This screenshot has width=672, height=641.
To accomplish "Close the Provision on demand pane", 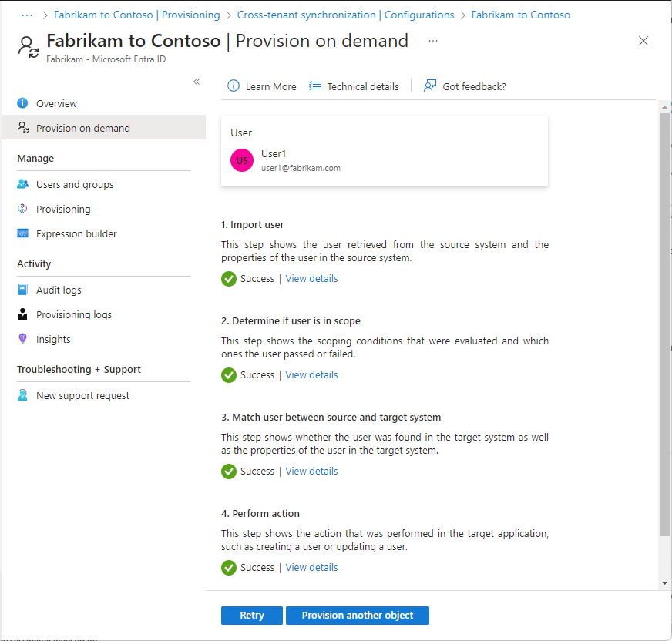I will click(643, 41).
